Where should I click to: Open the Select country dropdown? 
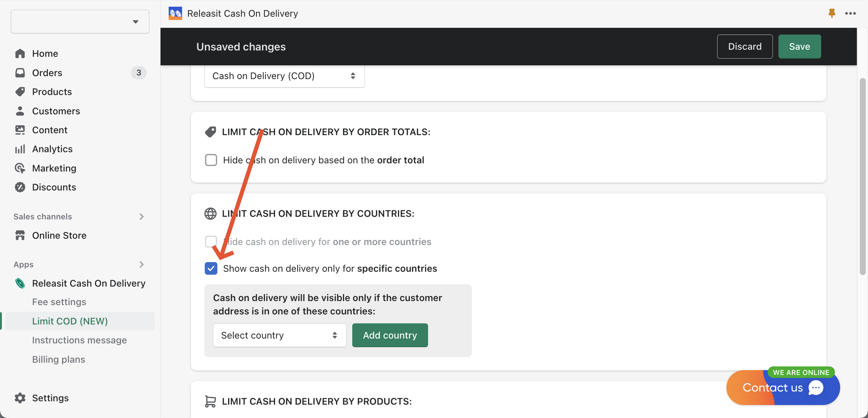click(x=279, y=335)
